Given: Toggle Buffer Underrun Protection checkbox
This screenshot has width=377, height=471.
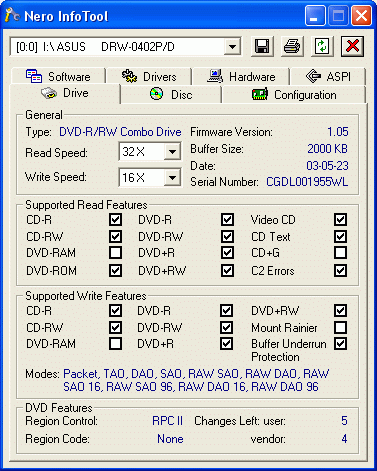Looking at the screenshot, I should (x=340, y=344).
